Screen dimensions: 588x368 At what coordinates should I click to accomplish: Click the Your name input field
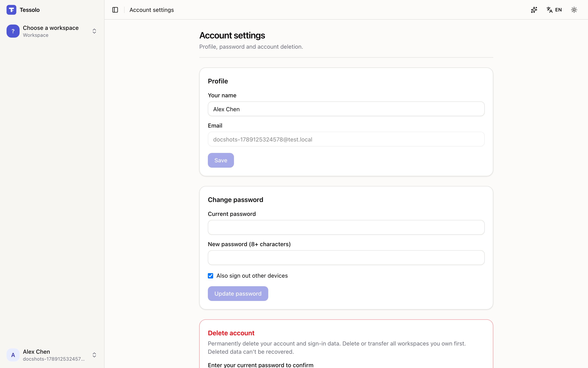pos(346,109)
